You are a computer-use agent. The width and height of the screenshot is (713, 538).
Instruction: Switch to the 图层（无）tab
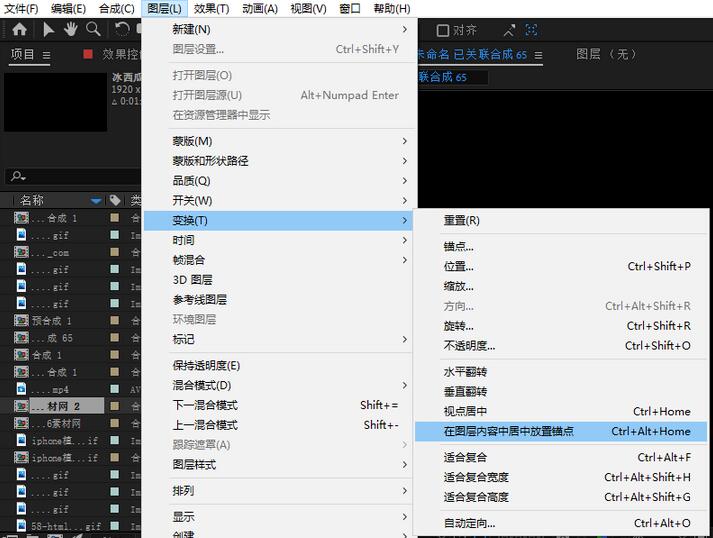tap(607, 54)
